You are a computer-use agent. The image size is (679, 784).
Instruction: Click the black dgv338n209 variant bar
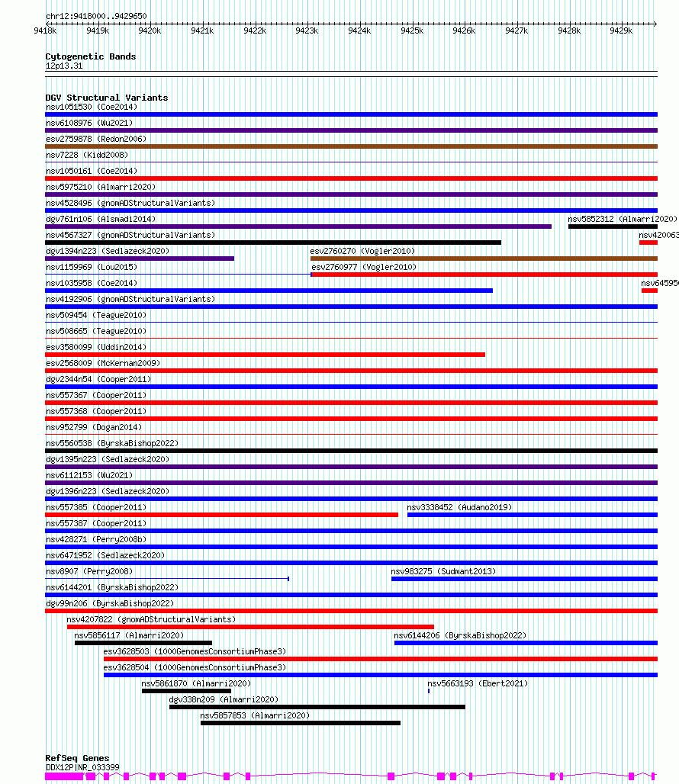(x=317, y=706)
